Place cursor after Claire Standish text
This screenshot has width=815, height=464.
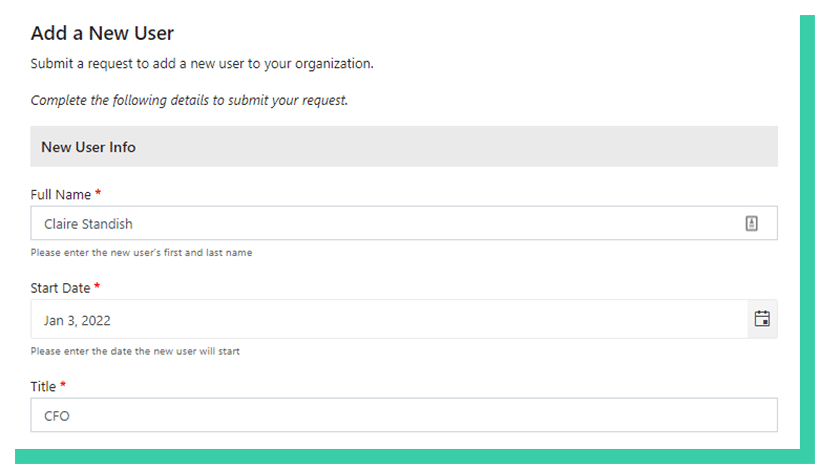(x=135, y=224)
